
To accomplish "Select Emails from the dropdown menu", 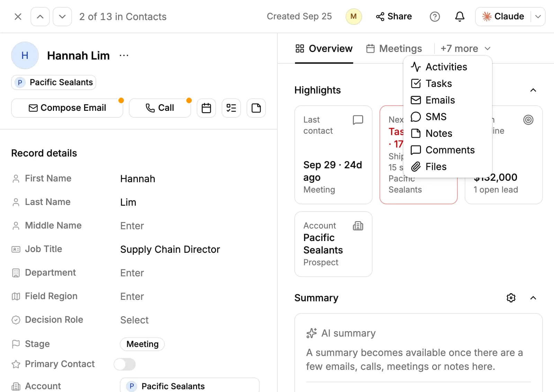I will [x=447, y=100].
